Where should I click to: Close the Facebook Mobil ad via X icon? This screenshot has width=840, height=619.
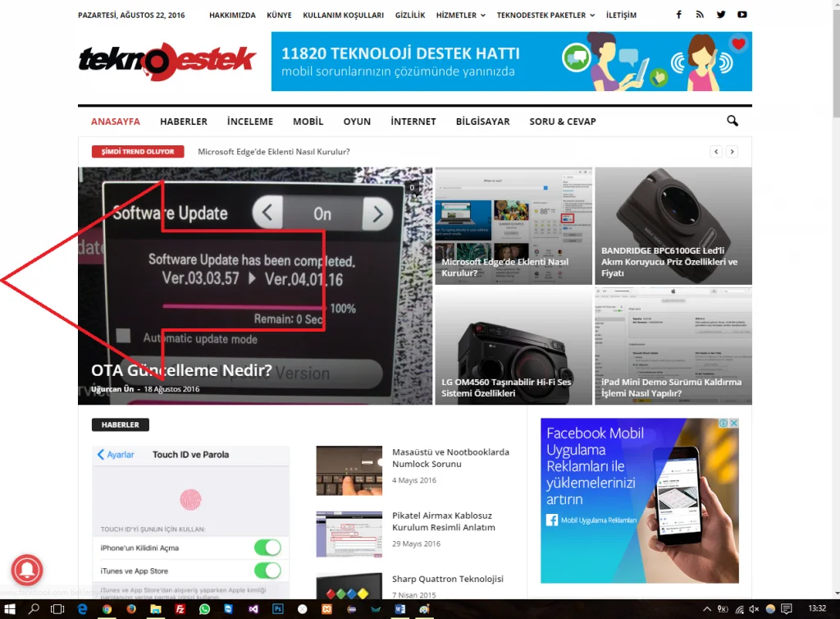coord(734,424)
